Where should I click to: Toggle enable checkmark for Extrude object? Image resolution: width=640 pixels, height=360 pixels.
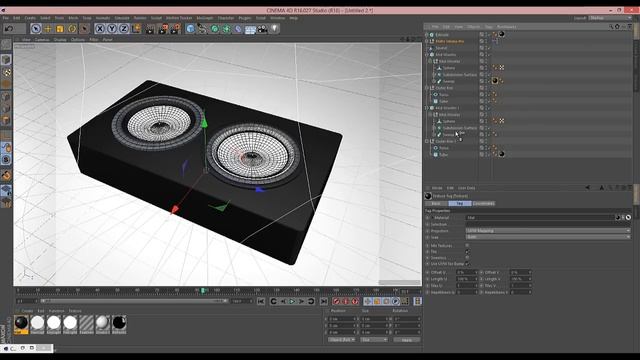point(488,35)
